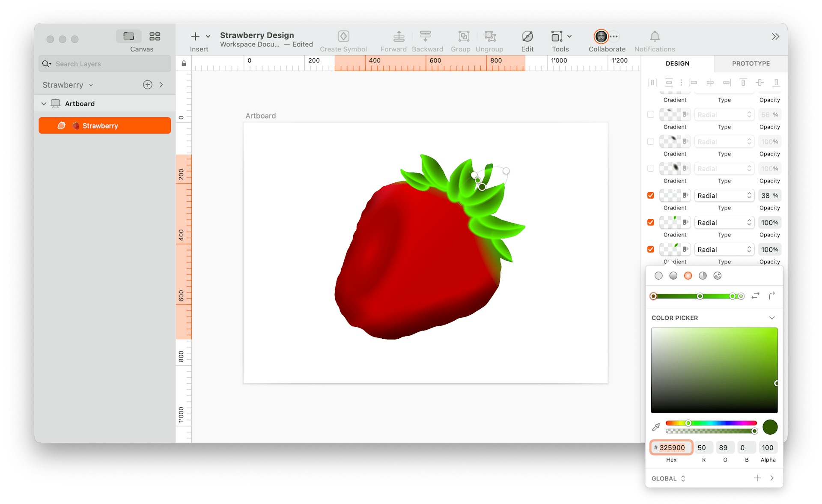Select the flat color fill type icon
The height and width of the screenshot is (504, 822).
[659, 276]
